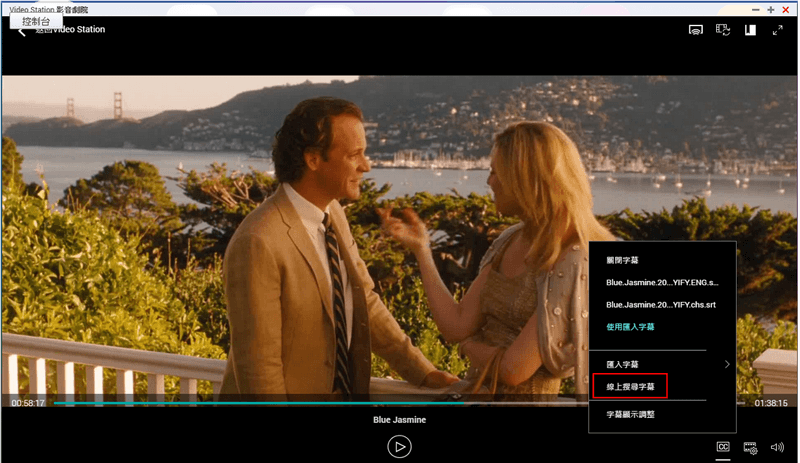Close the Video Station window
800x463 pixels.
click(x=786, y=10)
